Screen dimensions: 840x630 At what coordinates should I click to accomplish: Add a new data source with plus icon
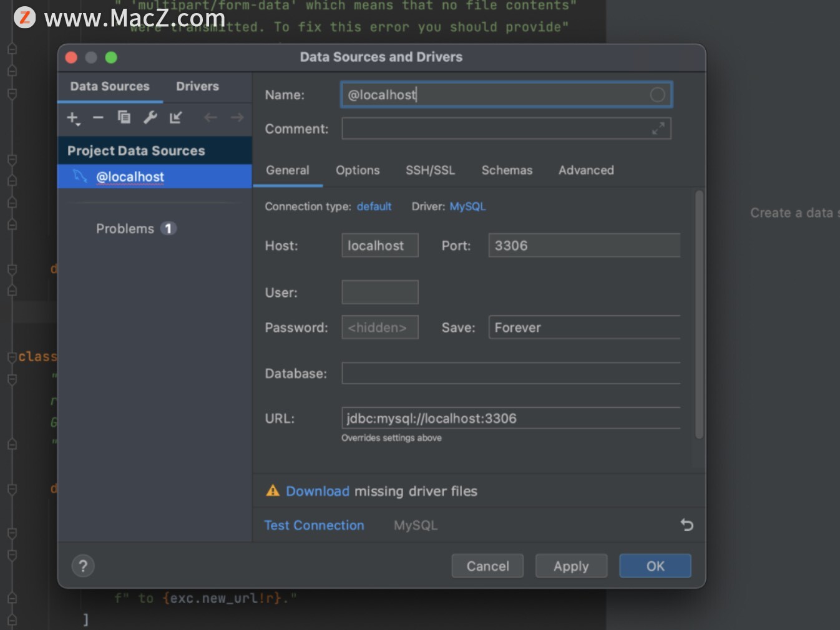point(73,118)
